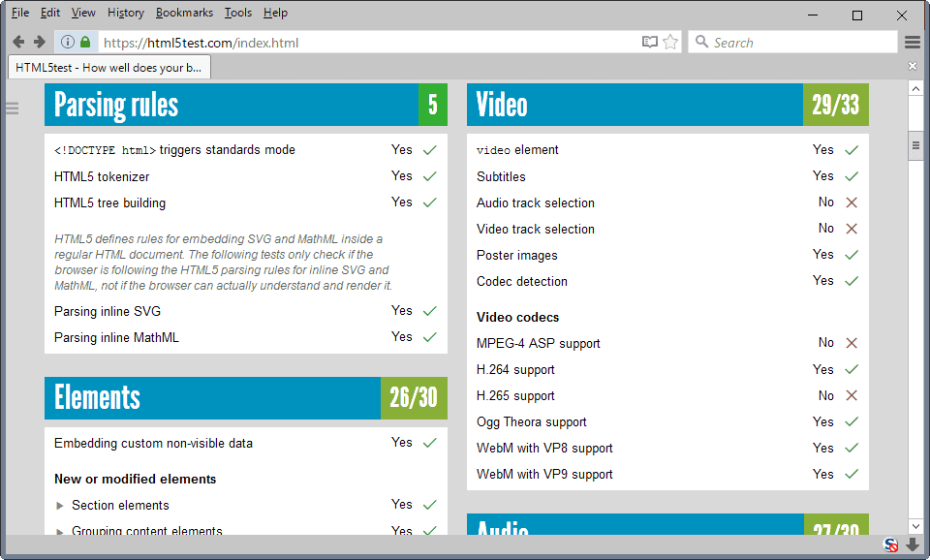Click the Parsing rules score 5 badge
This screenshot has width=930, height=560.
433,105
